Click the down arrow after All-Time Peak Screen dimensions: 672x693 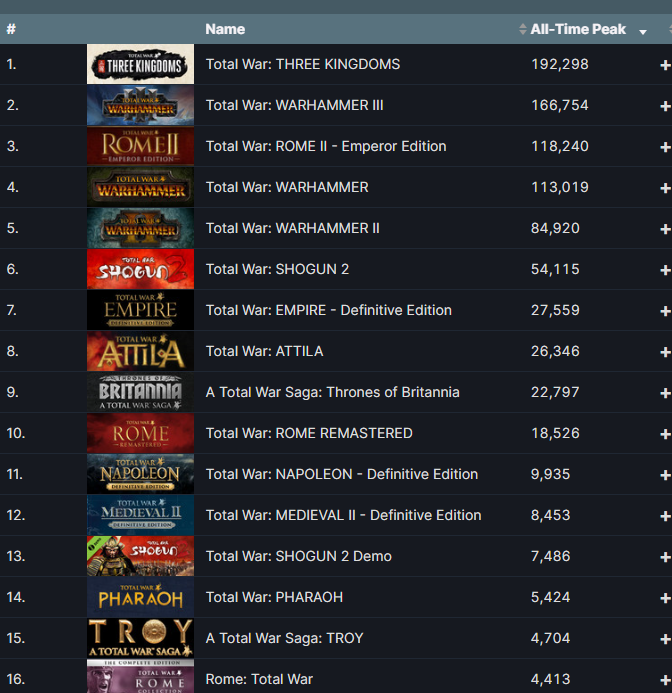pos(643,32)
